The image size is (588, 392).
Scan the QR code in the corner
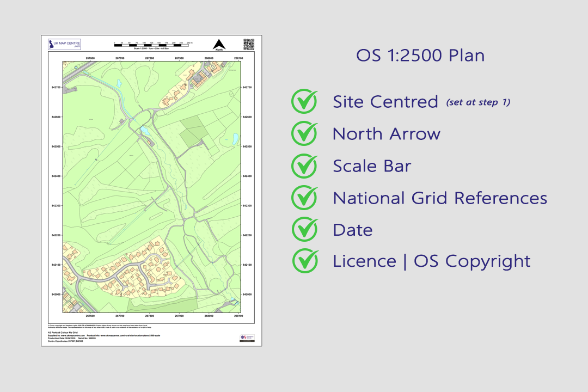coord(250,43)
